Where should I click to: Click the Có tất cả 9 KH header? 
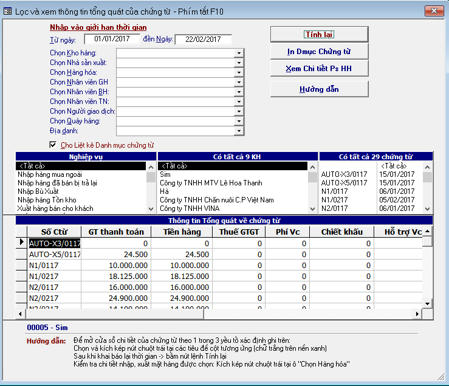[x=237, y=157]
